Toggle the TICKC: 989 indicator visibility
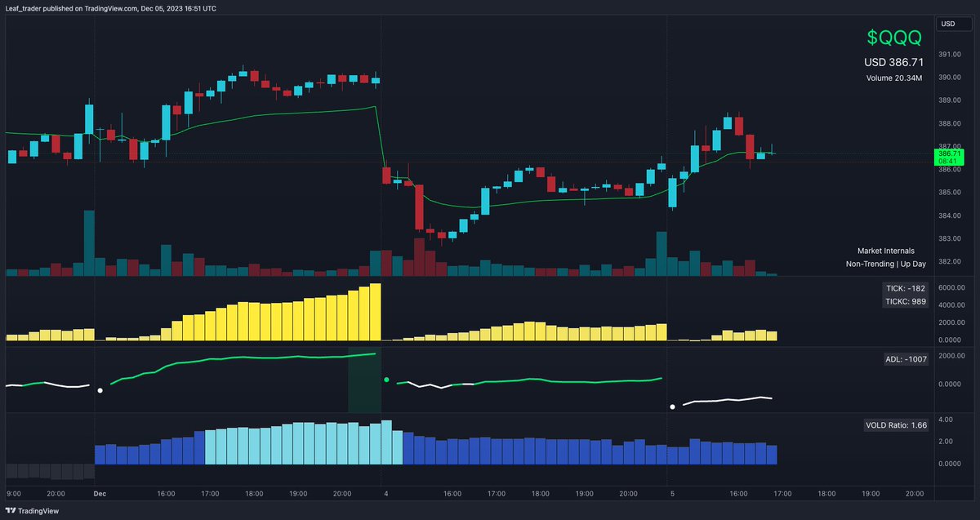The width and height of the screenshot is (980, 520). [x=905, y=300]
